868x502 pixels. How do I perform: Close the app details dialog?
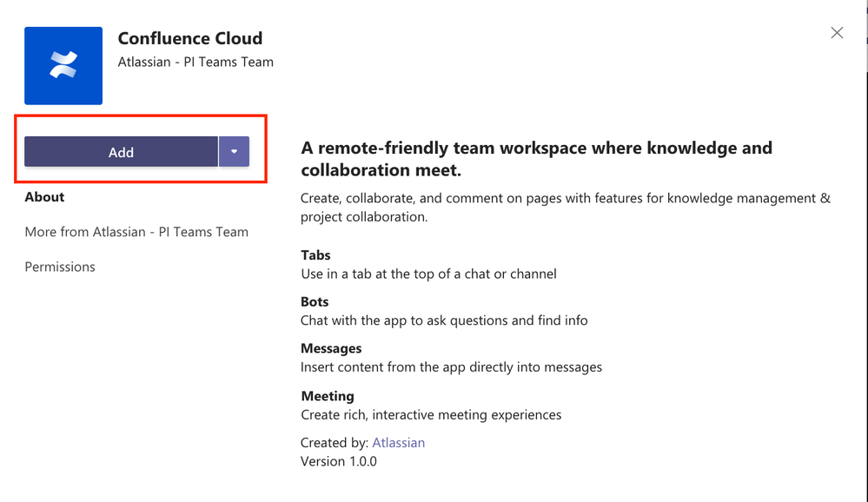tap(837, 33)
